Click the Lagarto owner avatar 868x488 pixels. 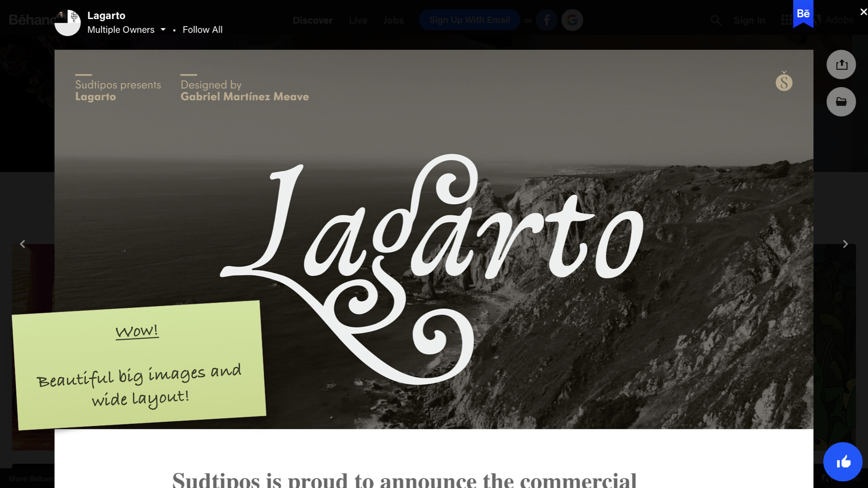coord(67,23)
